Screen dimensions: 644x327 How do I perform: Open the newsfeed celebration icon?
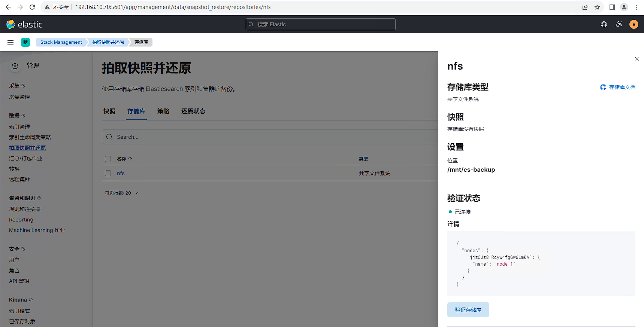tap(619, 24)
